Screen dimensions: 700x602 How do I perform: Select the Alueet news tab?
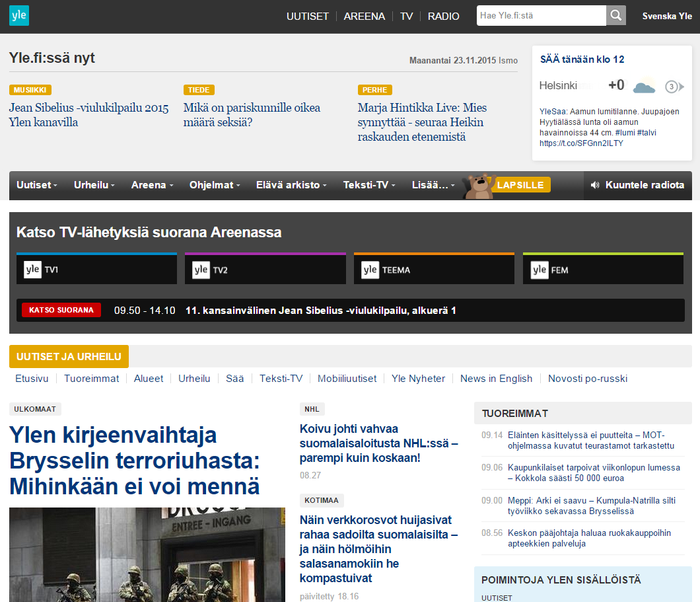pyautogui.click(x=149, y=379)
